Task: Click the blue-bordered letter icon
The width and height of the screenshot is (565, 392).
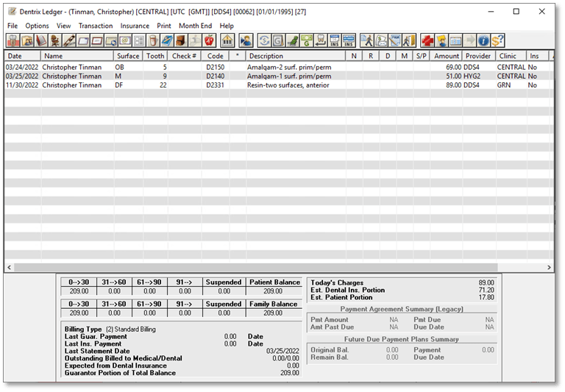Action: tap(83, 40)
